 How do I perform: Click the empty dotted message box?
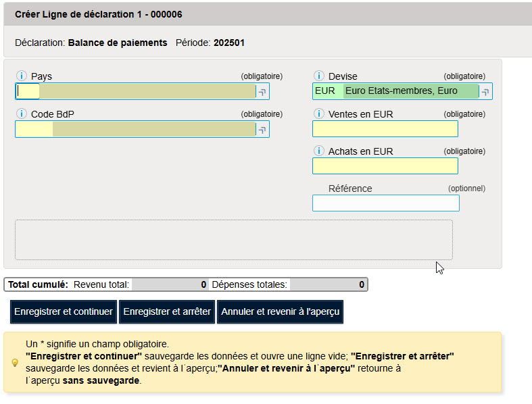(x=234, y=240)
